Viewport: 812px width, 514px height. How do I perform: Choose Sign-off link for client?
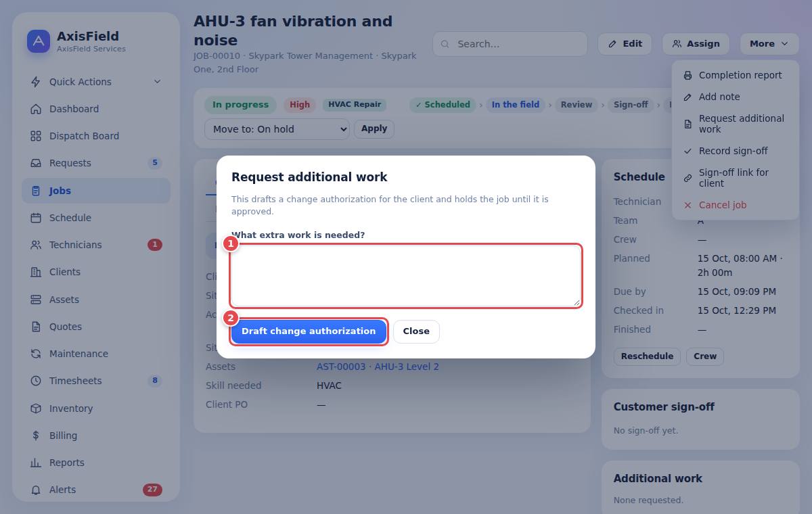coord(736,178)
